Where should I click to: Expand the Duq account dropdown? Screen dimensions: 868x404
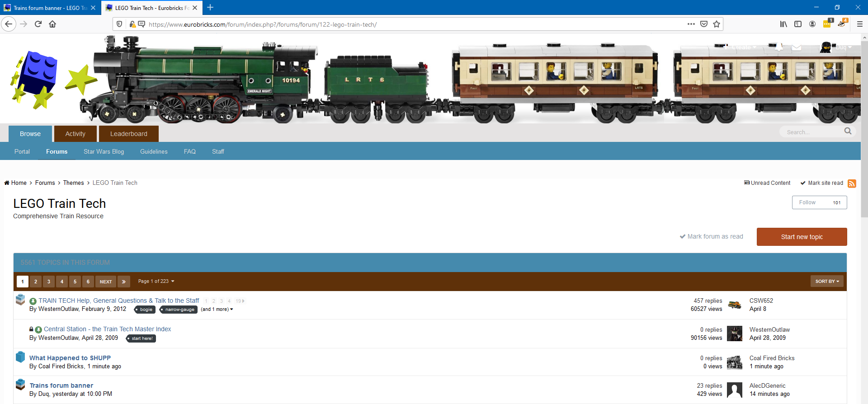click(844, 47)
